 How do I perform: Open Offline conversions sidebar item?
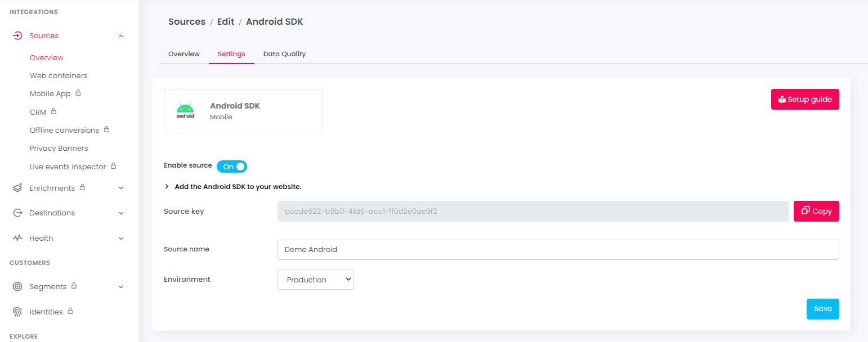(64, 130)
